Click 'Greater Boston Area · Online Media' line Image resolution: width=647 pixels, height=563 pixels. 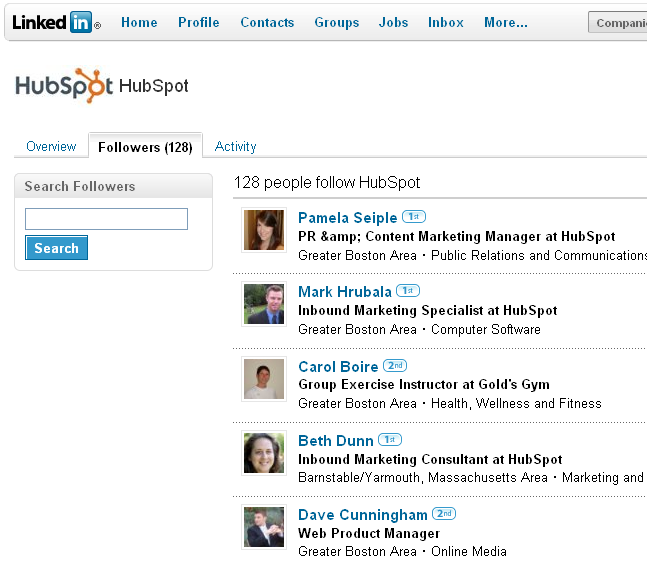tap(402, 551)
